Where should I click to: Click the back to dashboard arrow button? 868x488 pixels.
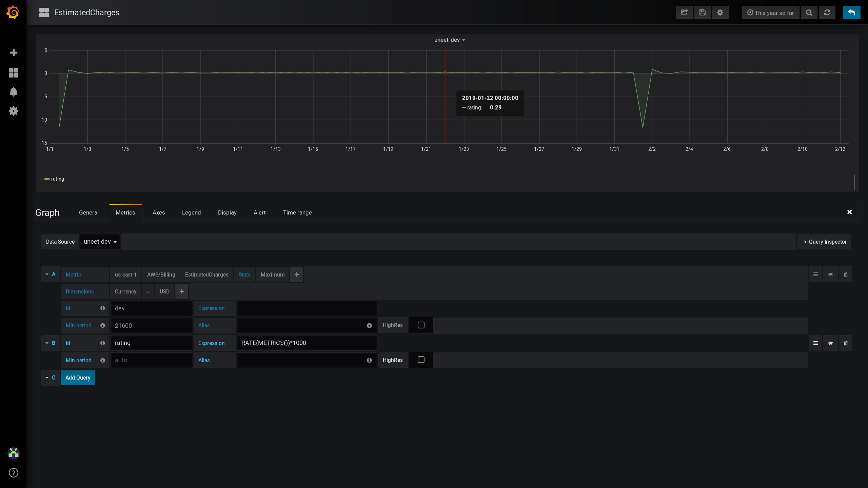pos(851,13)
